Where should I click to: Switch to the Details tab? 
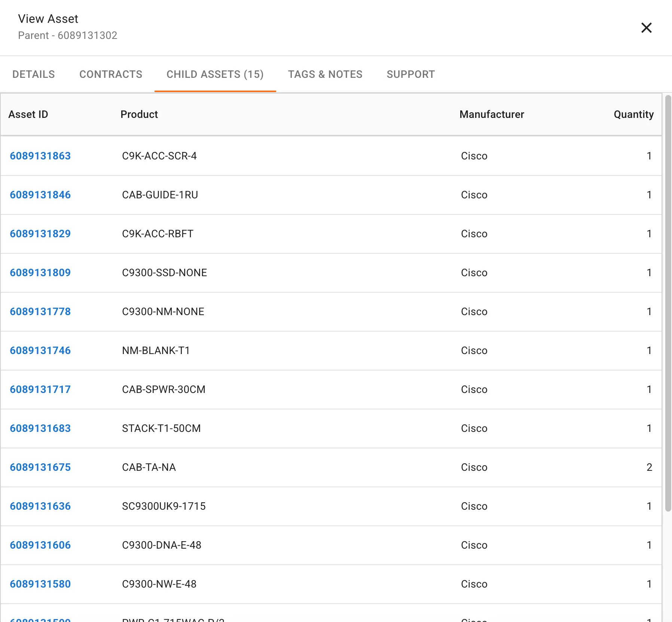(34, 74)
